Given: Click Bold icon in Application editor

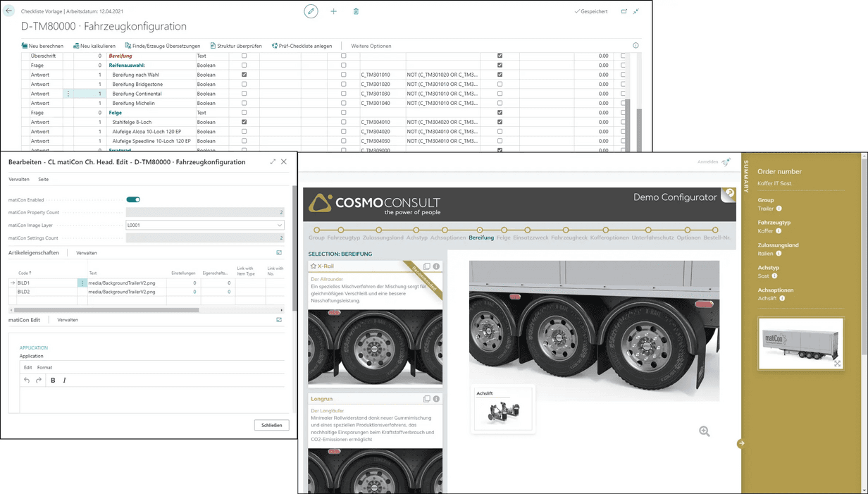Looking at the screenshot, I should tap(53, 381).
